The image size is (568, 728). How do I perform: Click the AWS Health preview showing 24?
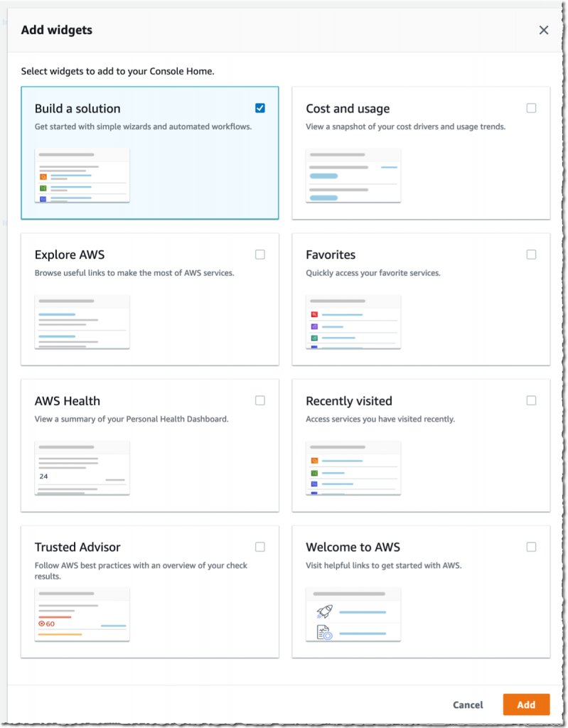(82, 468)
